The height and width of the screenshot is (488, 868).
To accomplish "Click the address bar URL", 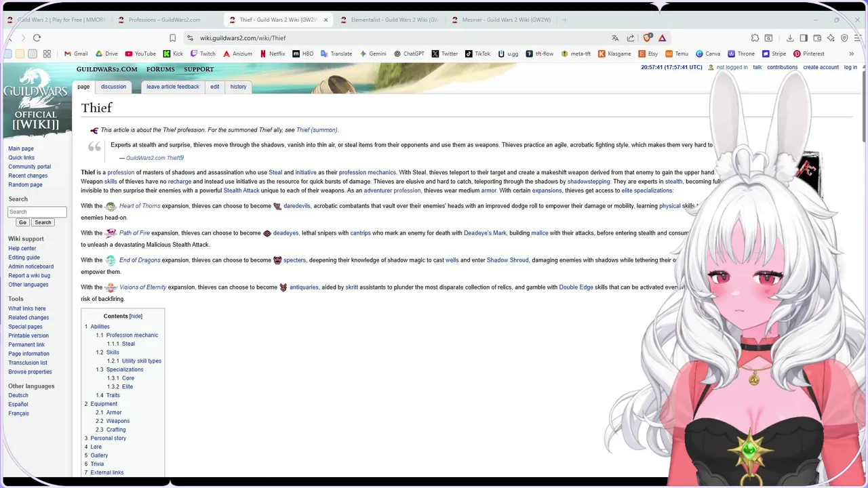I will [x=243, y=39].
